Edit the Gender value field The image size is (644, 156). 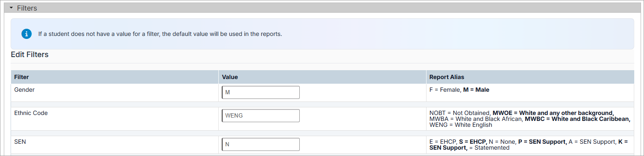click(261, 92)
